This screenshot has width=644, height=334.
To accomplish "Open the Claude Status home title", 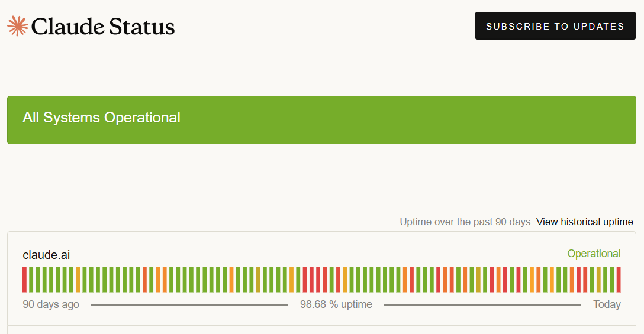I will tap(102, 26).
